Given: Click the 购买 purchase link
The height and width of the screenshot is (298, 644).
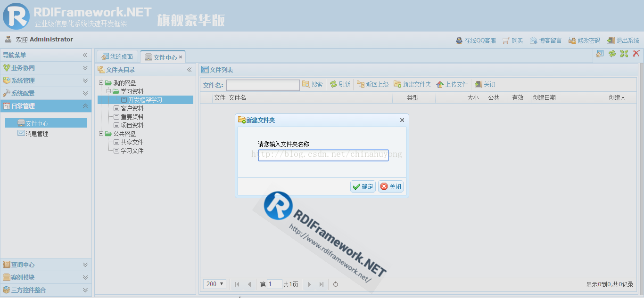Looking at the screenshot, I should pyautogui.click(x=512, y=40).
